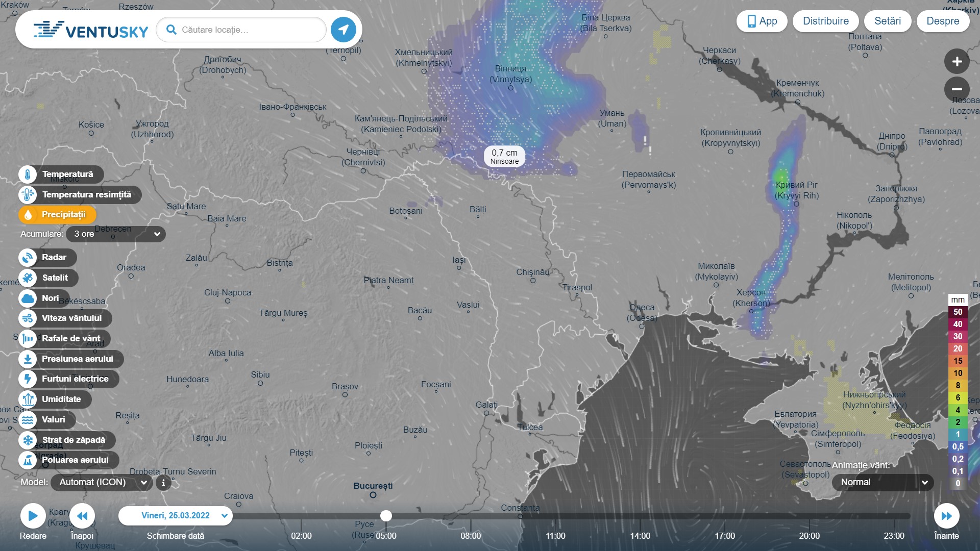Open the Acumulare 3 ore dropdown
980x551 pixels.
click(116, 234)
